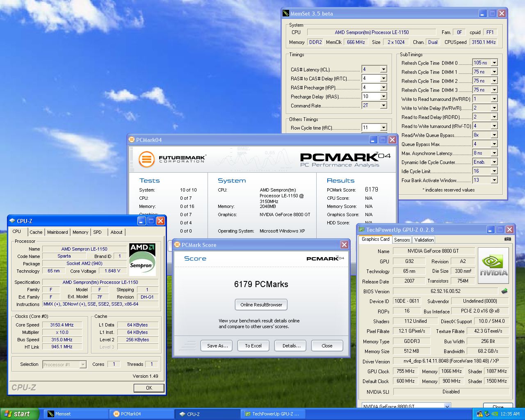Open the SPD tab in CPU-Z

point(98,232)
